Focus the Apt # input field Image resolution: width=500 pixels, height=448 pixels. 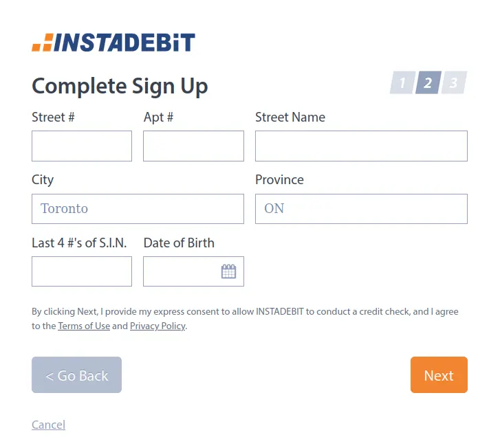(x=193, y=146)
